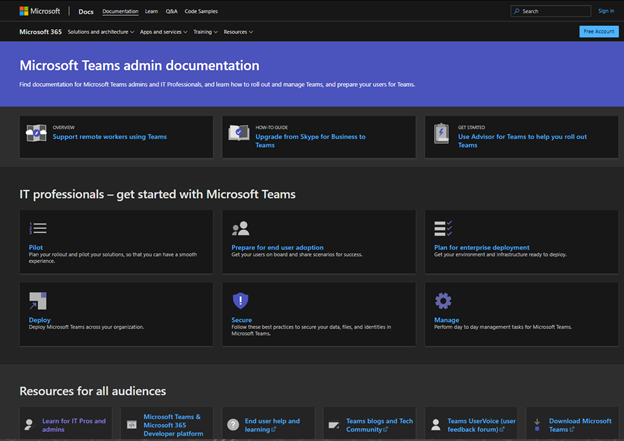This screenshot has width=624, height=441.
Task: Click the end user adoption people icon
Action: pos(240,228)
